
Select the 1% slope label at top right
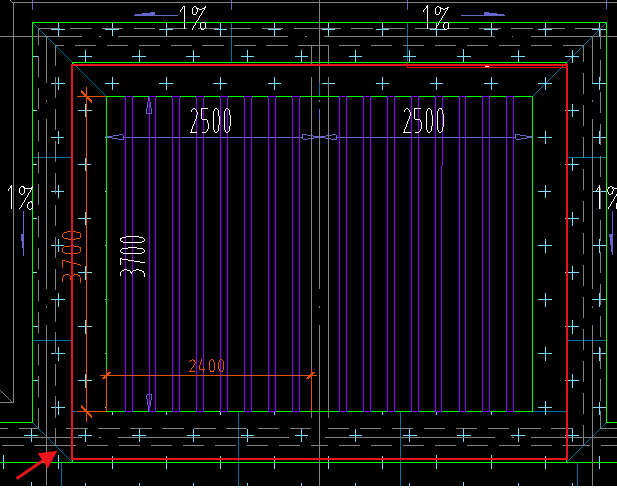tap(436, 18)
